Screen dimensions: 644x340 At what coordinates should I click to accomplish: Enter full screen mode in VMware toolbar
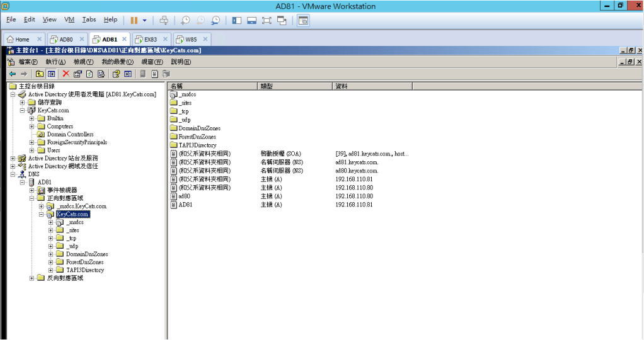[x=267, y=20]
